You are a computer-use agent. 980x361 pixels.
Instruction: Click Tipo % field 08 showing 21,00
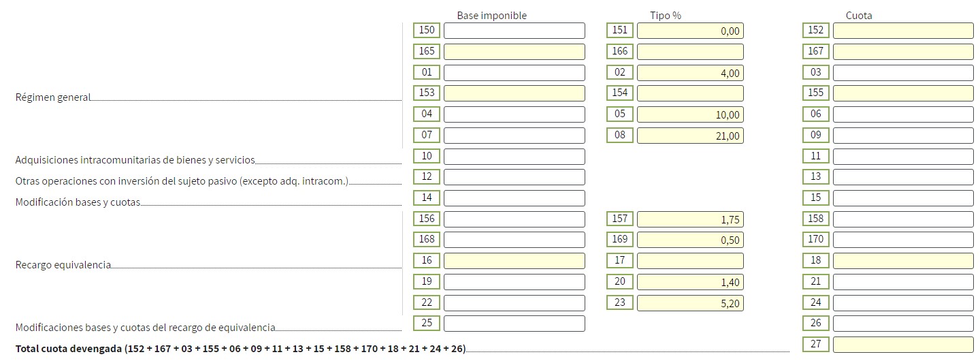point(689,136)
